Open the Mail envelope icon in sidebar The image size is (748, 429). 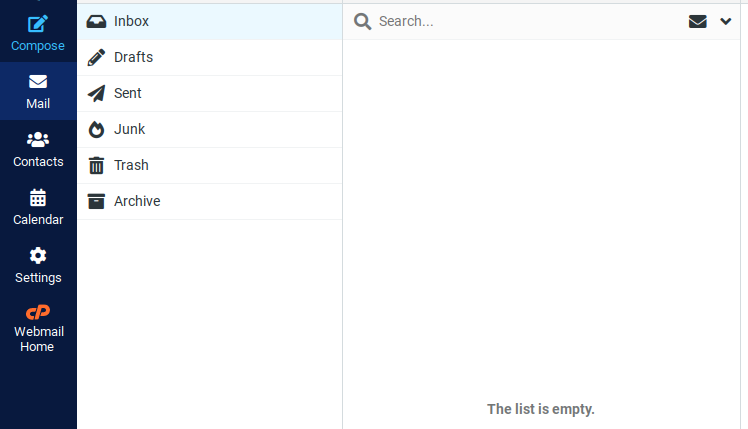38,82
